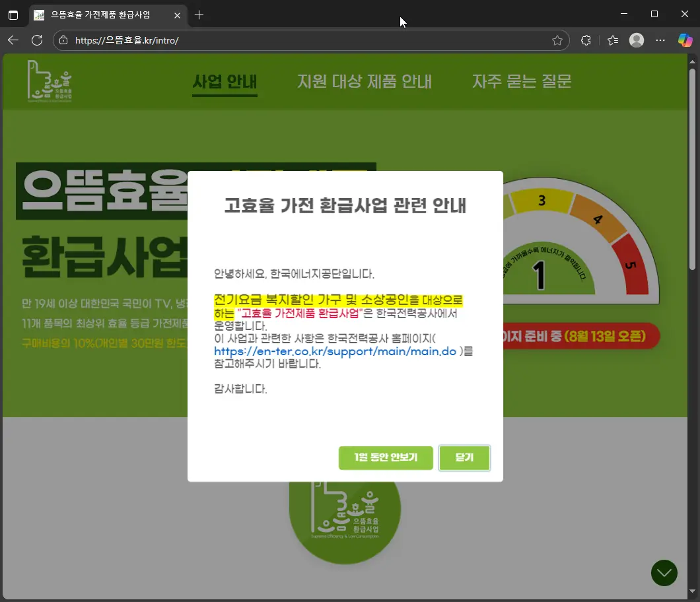Open the 지원 대상 제품 안내 menu
The width and height of the screenshot is (700, 602).
[x=365, y=81]
